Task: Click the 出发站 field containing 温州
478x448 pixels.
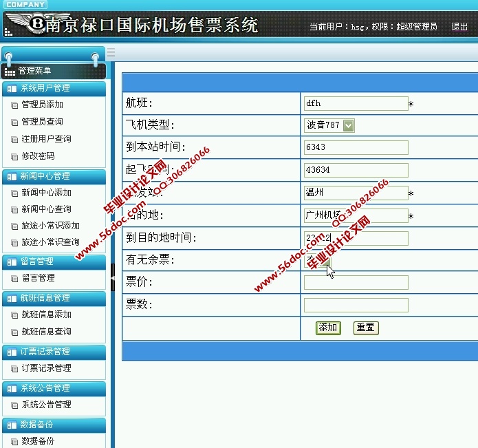Action: click(x=356, y=193)
